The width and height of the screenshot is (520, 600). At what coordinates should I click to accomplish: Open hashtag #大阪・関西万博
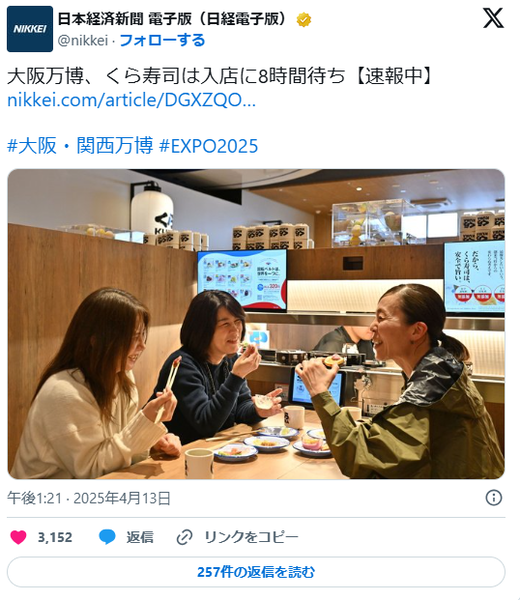(80, 146)
